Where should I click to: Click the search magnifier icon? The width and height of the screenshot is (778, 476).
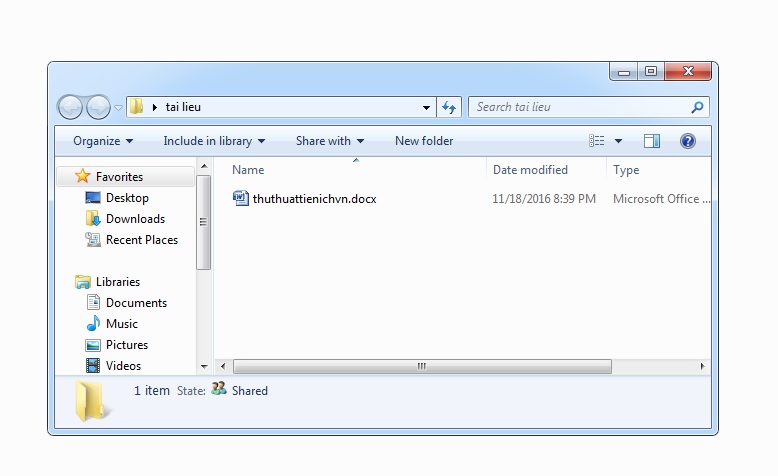click(697, 107)
